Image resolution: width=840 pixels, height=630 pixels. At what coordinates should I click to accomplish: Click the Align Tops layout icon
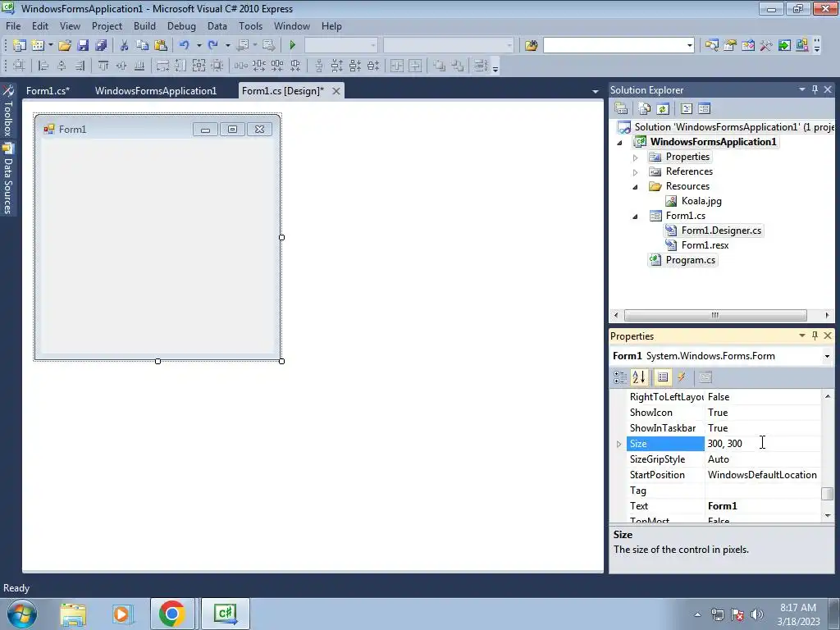pyautogui.click(x=103, y=66)
